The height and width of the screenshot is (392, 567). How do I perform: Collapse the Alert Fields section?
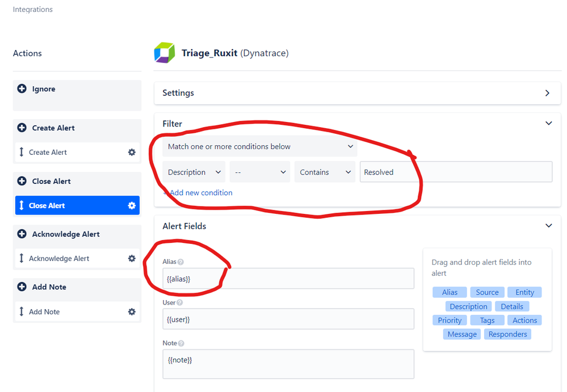(549, 226)
